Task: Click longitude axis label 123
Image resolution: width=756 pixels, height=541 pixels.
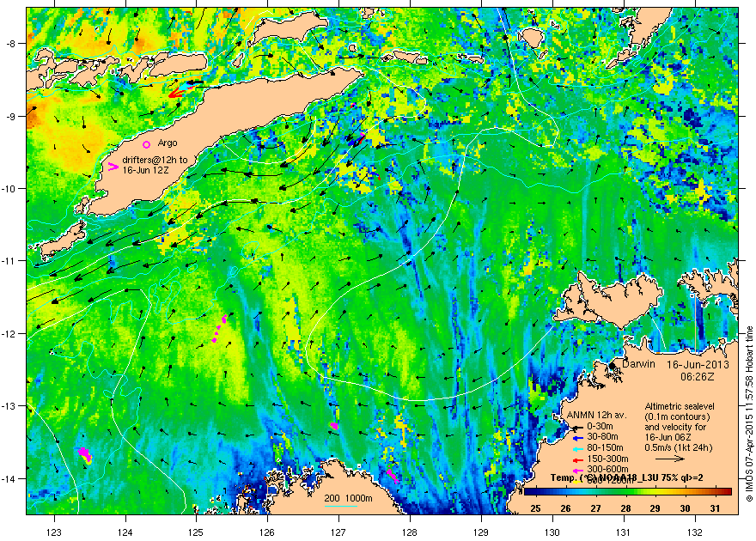Action: pyautogui.click(x=54, y=532)
